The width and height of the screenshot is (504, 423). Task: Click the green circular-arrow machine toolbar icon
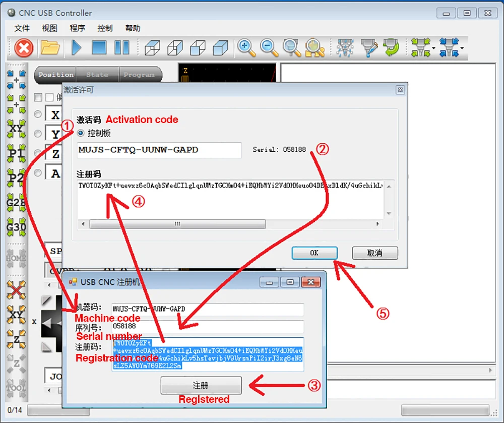click(x=391, y=47)
